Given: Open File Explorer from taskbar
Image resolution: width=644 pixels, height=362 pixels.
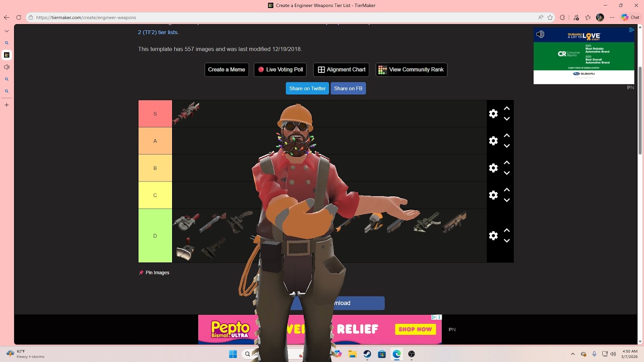Looking at the screenshot, I should pos(352,354).
